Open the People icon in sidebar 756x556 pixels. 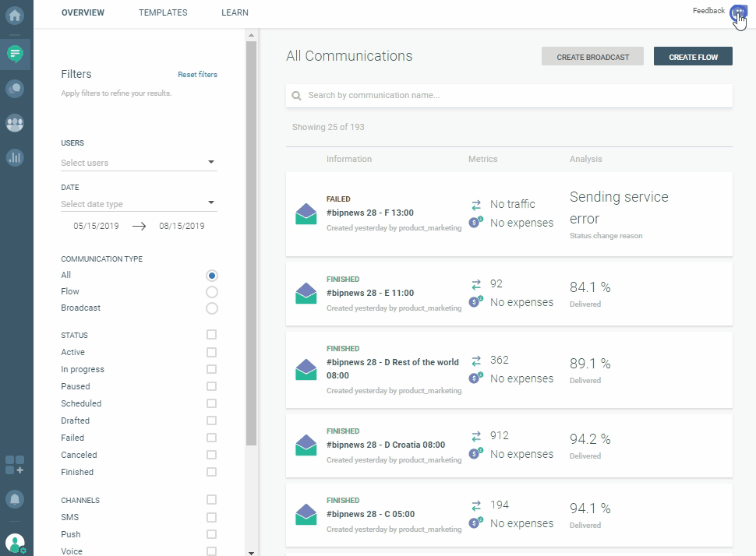click(15, 123)
